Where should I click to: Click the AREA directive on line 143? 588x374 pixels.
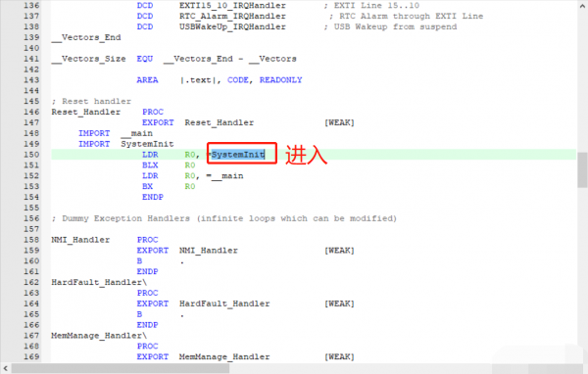click(x=147, y=80)
